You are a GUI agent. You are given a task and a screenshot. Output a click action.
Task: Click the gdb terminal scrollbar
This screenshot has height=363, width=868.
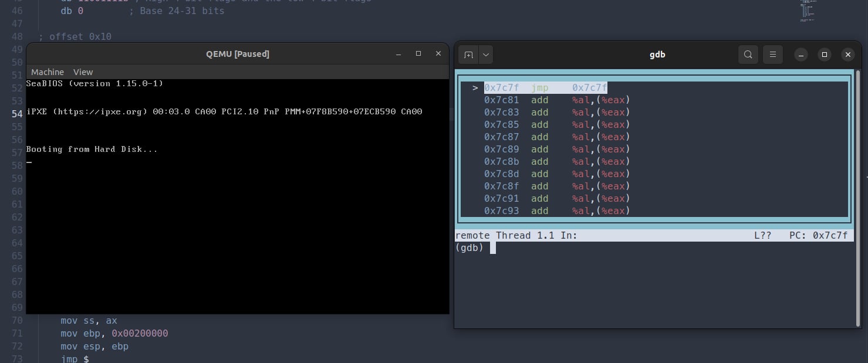[x=857, y=197]
